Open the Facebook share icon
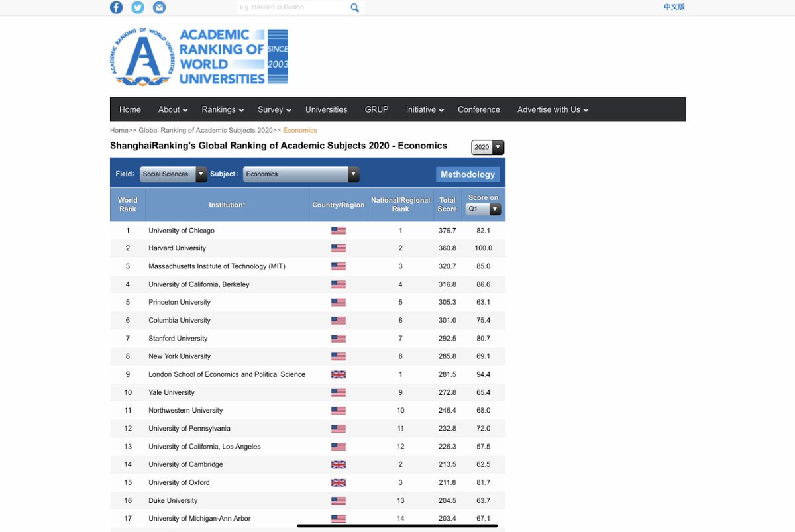This screenshot has height=532, width=795. (116, 7)
